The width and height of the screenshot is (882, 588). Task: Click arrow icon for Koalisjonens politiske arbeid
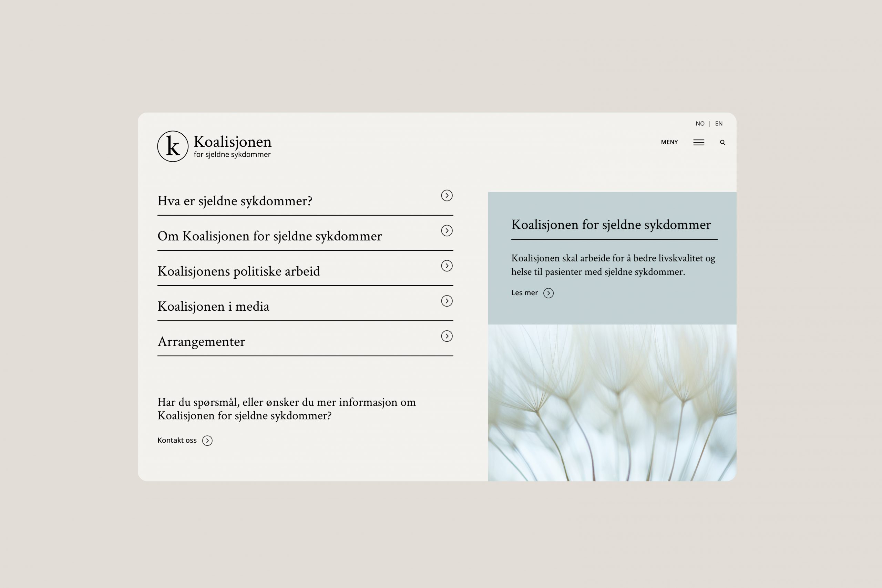[447, 266]
